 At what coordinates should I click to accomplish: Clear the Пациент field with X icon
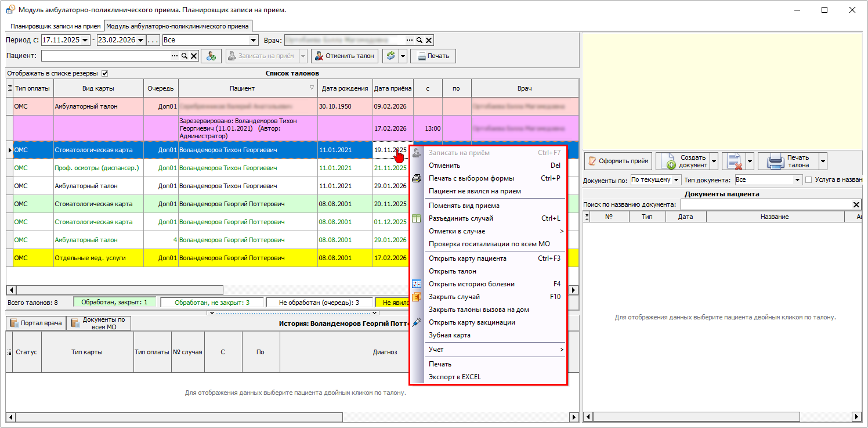pyautogui.click(x=194, y=56)
